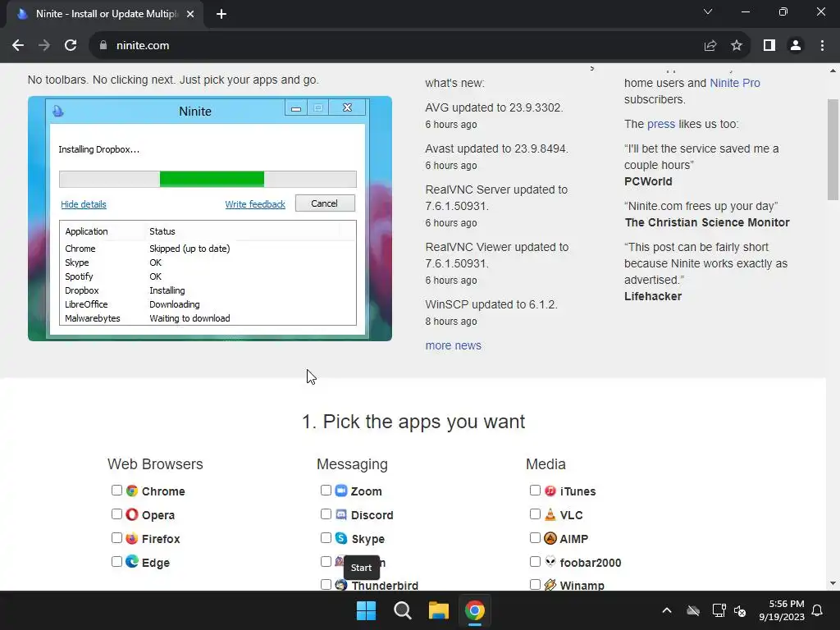Follow the press link

(x=660, y=125)
